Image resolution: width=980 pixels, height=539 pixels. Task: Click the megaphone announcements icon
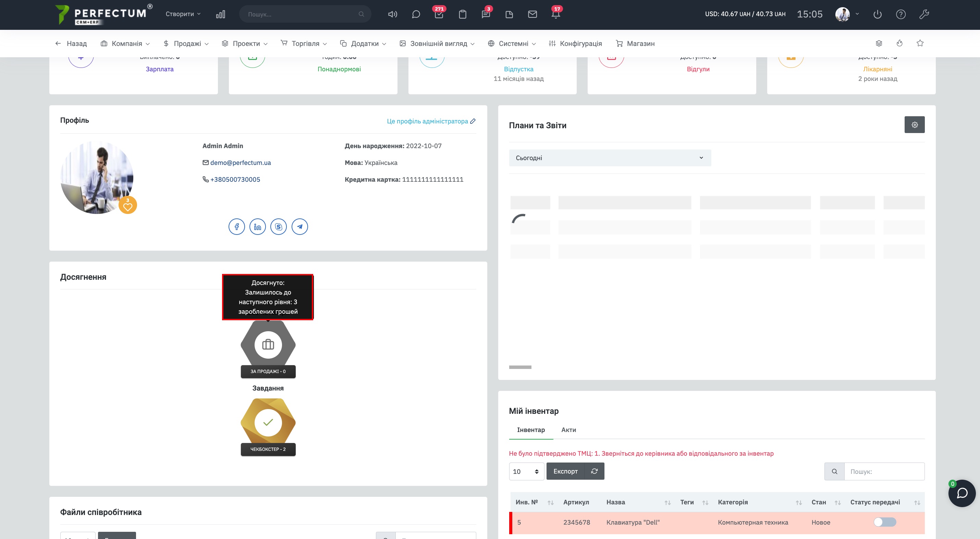393,14
